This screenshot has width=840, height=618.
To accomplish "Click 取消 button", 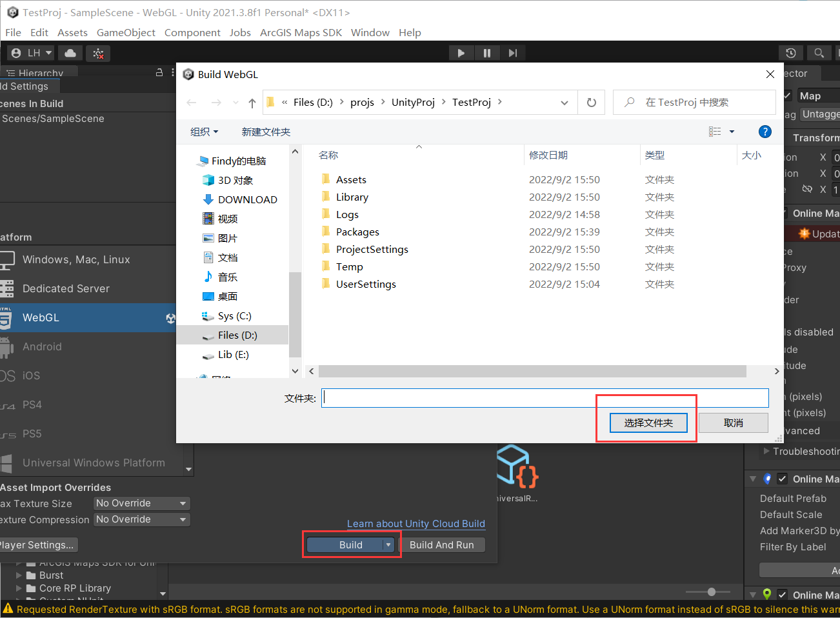I will 734,423.
